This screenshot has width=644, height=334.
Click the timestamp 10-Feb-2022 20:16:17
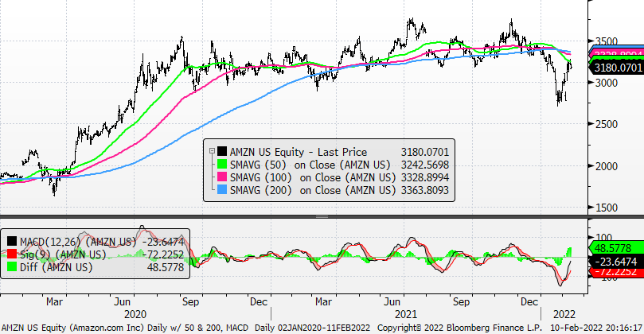(x=596, y=328)
